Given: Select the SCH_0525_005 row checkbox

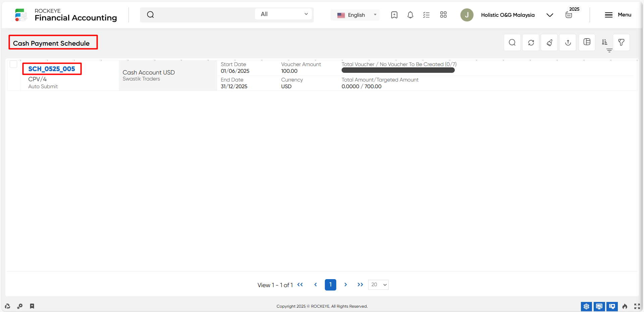Looking at the screenshot, I should pos(13,64).
